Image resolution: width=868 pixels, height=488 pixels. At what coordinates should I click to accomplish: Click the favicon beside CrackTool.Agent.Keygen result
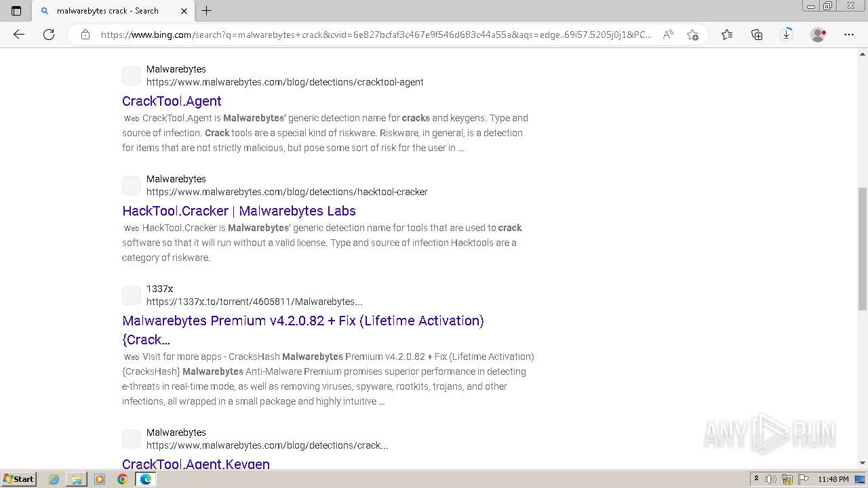(x=132, y=439)
